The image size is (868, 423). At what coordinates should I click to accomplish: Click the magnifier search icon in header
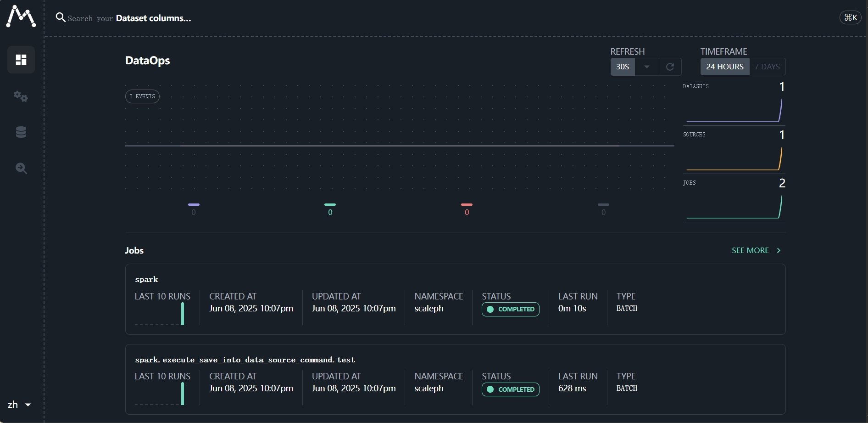pyautogui.click(x=60, y=17)
